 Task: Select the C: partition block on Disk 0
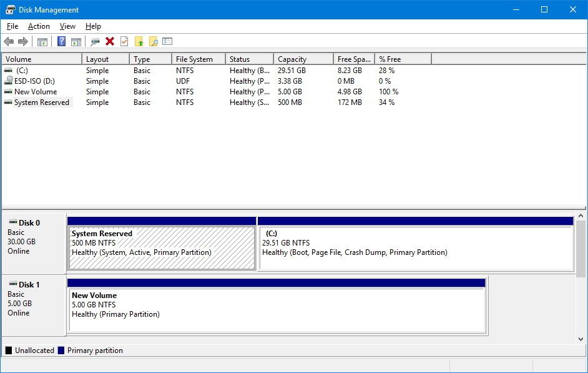(x=415, y=244)
